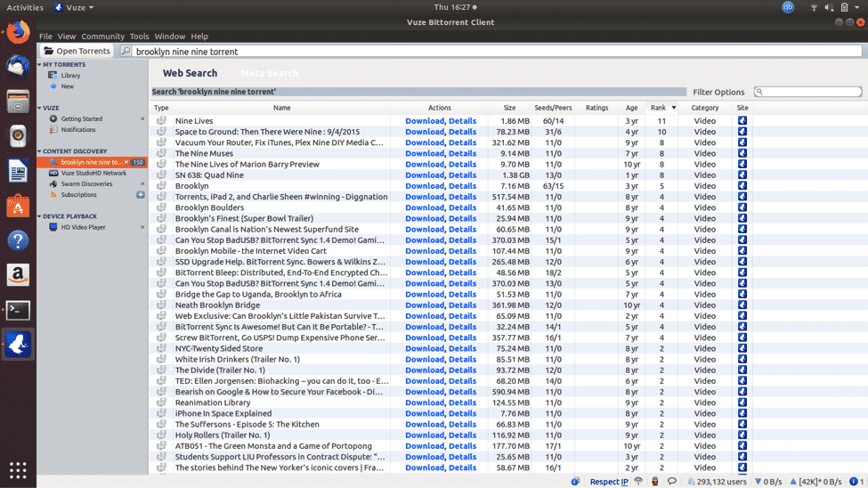Open Vuze StudioHD Network
This screenshot has height=488, width=868.
(93, 173)
